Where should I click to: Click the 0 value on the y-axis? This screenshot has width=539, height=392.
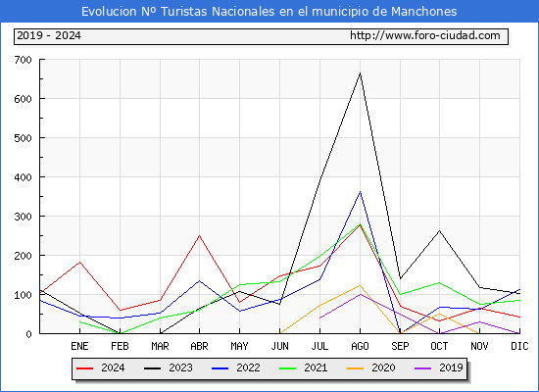point(28,334)
